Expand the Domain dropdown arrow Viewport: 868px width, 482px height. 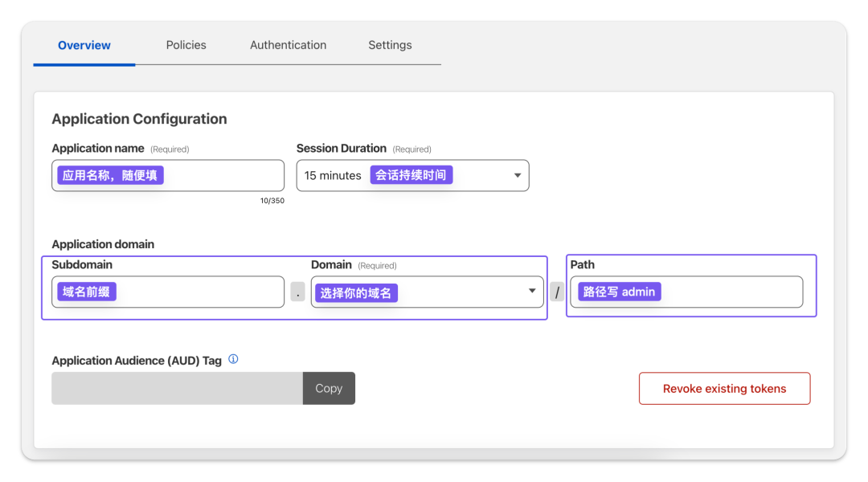coord(532,291)
